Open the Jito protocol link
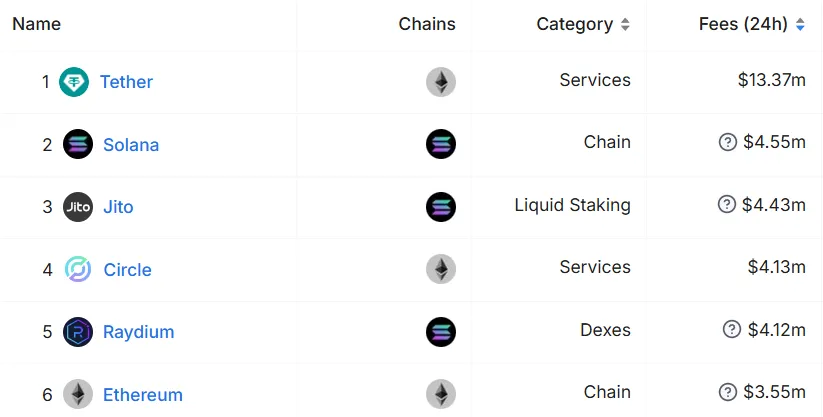823x417 pixels. [118, 207]
